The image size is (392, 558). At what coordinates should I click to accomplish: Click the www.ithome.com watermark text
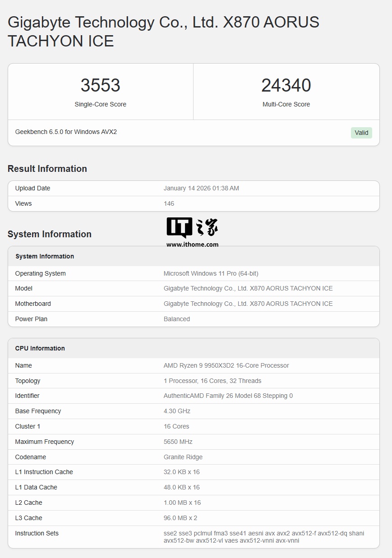tap(192, 244)
